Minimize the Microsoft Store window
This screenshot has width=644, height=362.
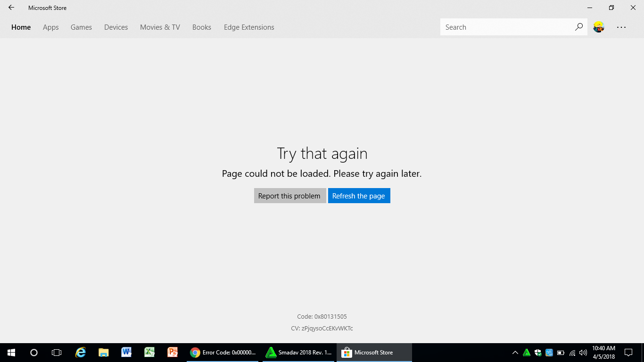590,8
